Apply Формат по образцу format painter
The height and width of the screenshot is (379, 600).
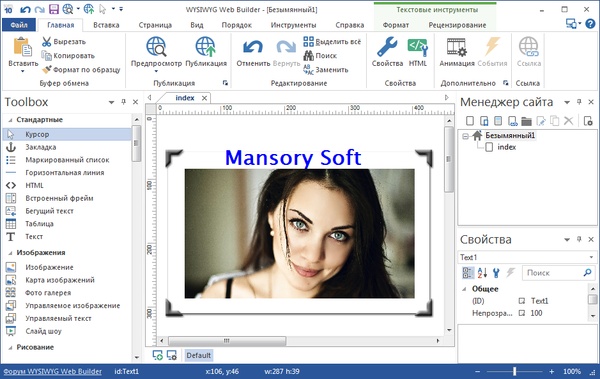point(81,70)
